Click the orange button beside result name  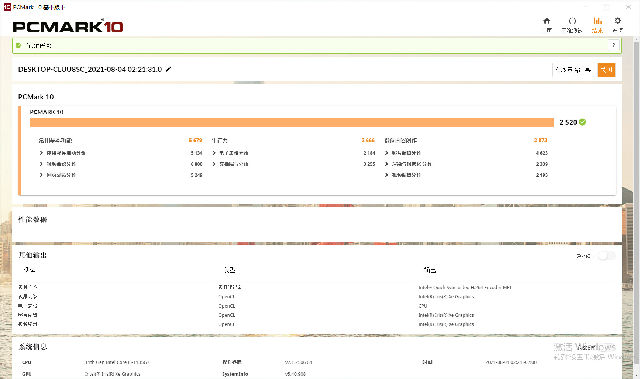607,70
